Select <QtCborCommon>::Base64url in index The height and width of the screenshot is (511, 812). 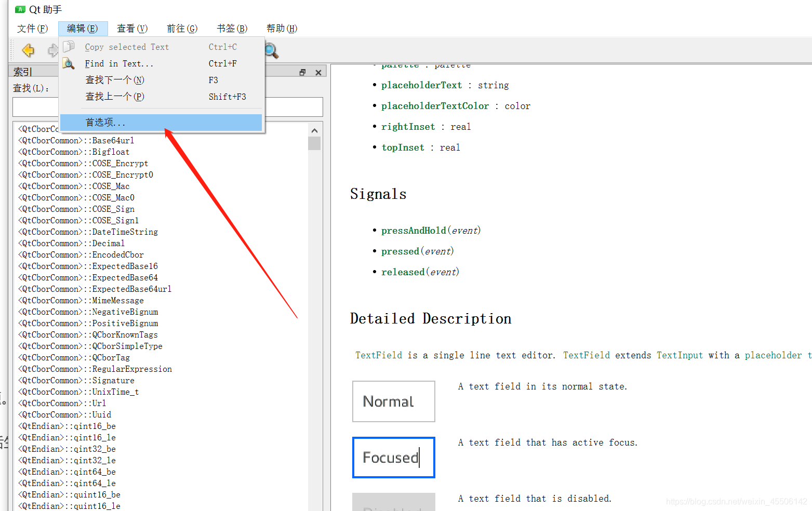pyautogui.click(x=76, y=140)
